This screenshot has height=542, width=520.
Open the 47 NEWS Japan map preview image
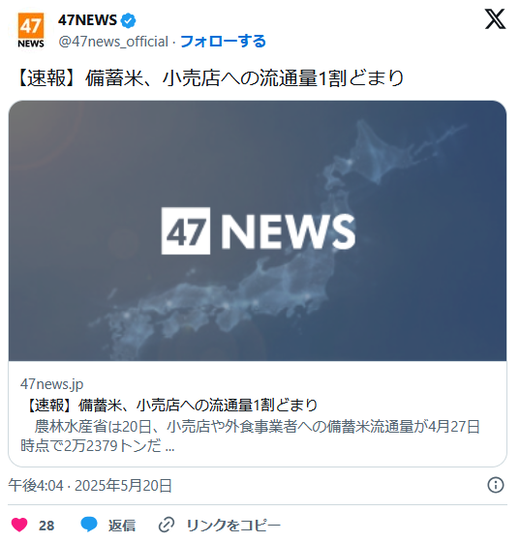(260, 233)
